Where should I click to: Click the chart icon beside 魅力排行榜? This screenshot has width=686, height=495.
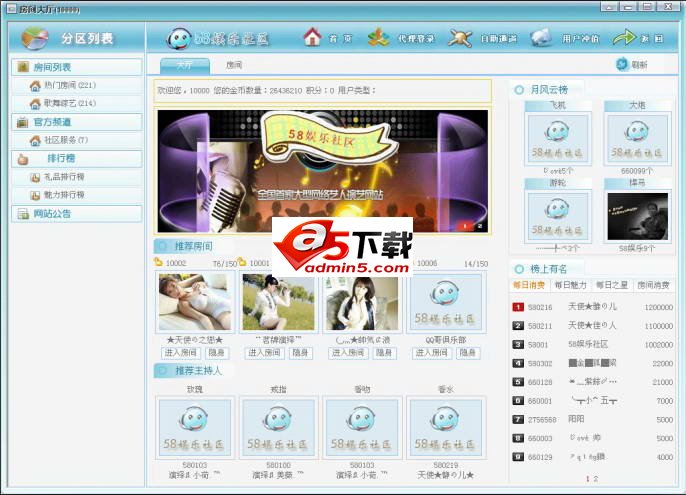pyautogui.click(x=35, y=195)
